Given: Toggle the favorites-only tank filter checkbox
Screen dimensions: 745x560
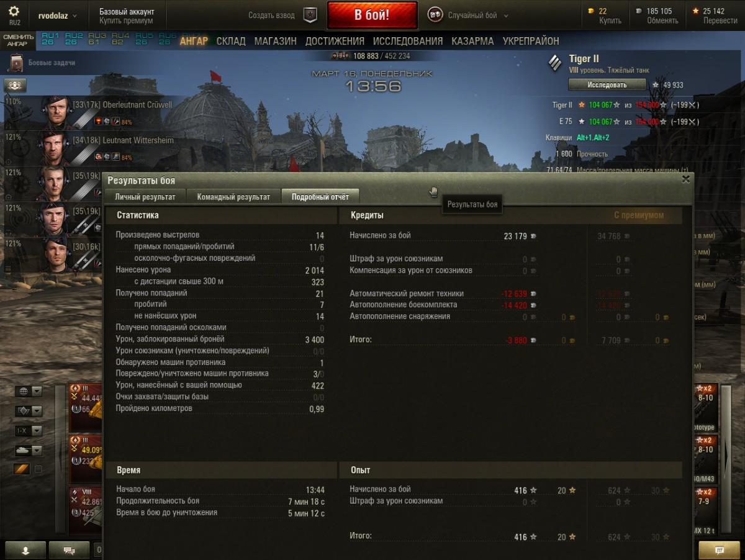Looking at the screenshot, I should pos(38,469).
